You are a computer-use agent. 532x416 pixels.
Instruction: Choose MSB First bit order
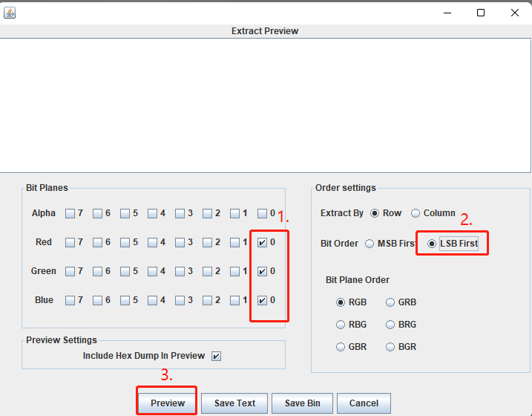(x=370, y=244)
